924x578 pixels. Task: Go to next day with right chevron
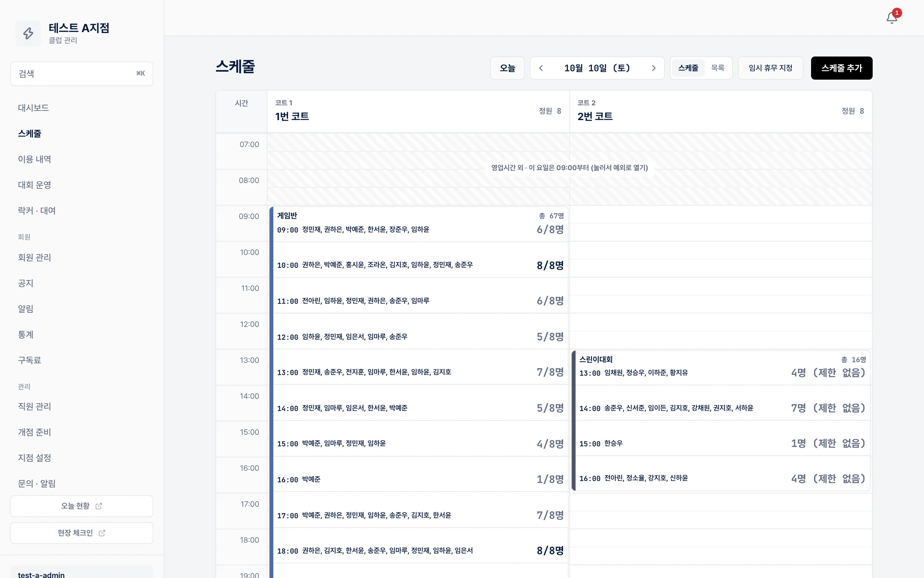click(653, 68)
